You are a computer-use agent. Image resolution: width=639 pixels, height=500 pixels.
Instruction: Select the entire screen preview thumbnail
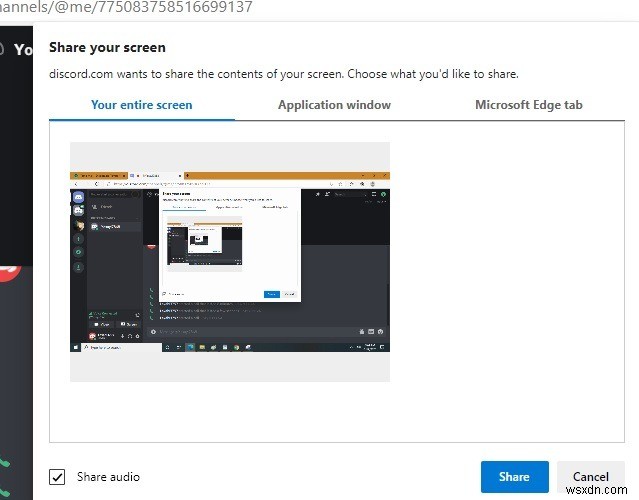(x=230, y=262)
